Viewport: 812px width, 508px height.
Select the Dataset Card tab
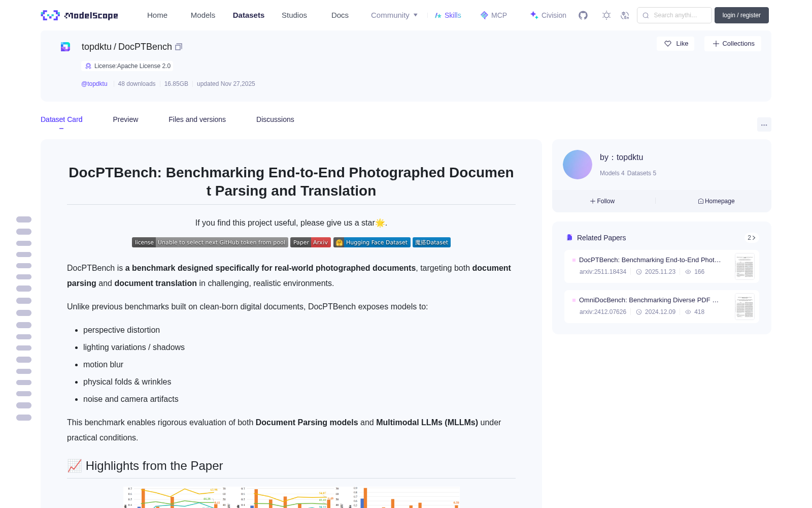pos(61,119)
